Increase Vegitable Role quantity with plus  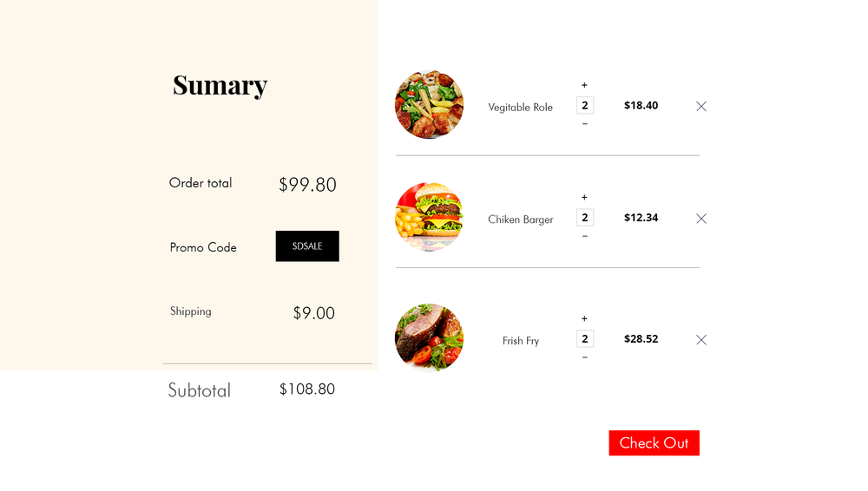[x=584, y=85]
